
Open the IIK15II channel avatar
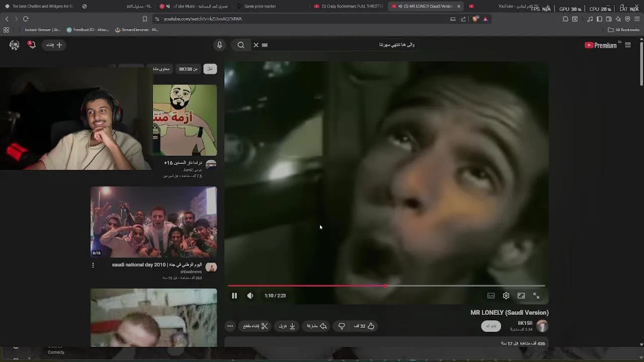point(542,326)
